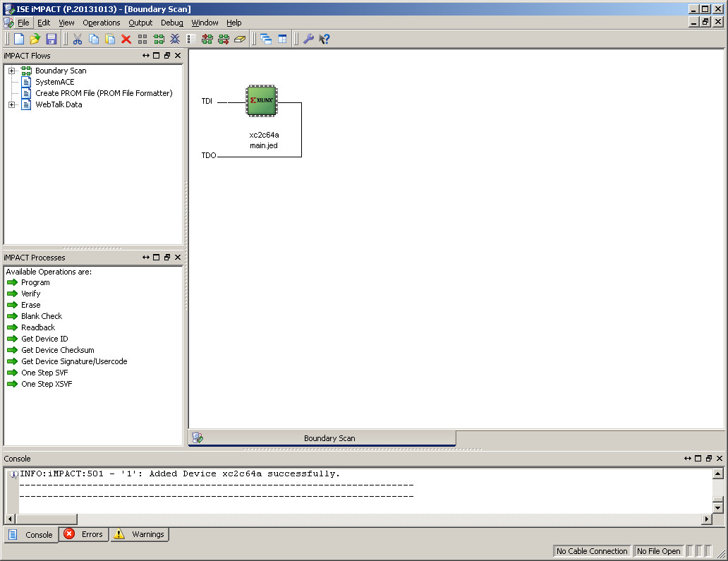Open the File menu
Image resolution: width=728 pixels, height=561 pixels.
point(23,23)
